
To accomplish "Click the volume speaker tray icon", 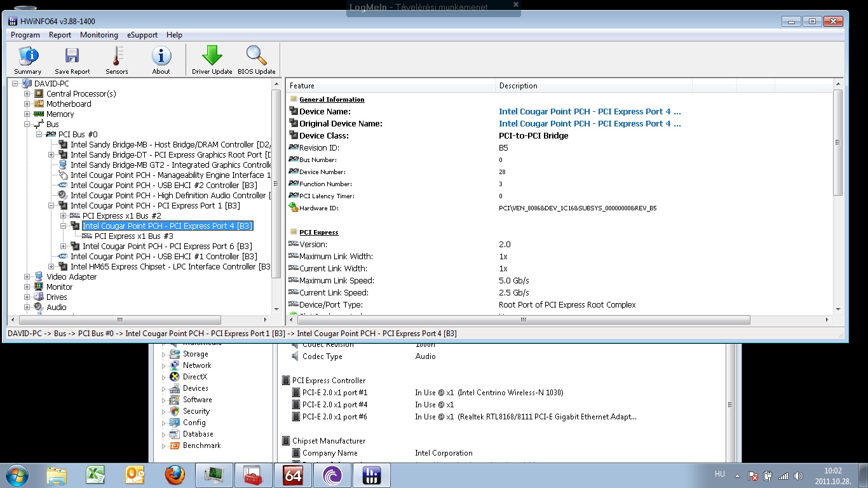I will 798,475.
